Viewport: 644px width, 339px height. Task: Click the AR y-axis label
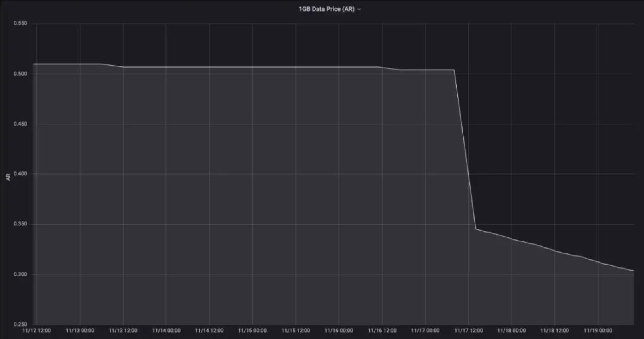(x=8, y=177)
